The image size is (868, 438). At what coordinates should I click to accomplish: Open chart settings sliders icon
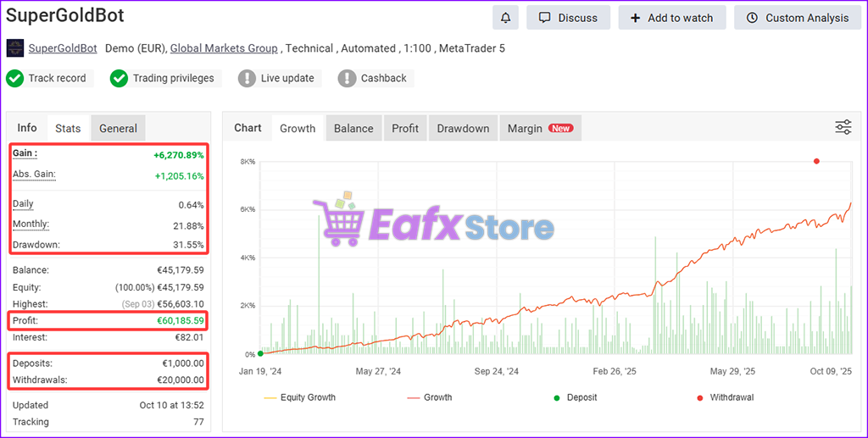843,127
